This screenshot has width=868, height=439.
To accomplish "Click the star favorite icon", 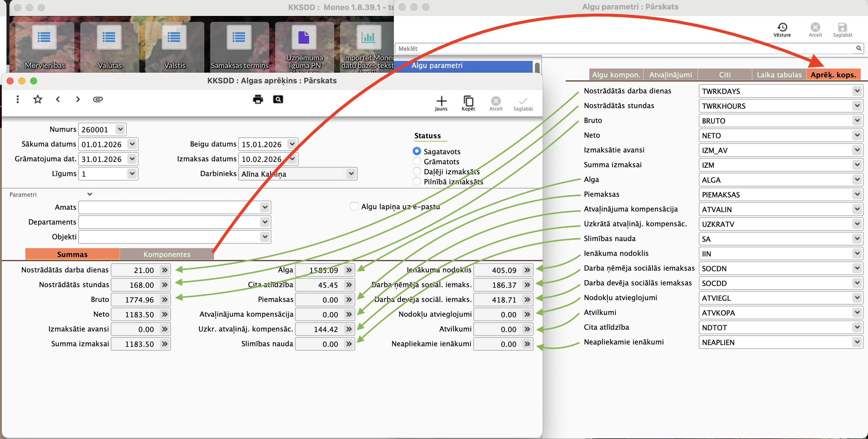I will [38, 99].
